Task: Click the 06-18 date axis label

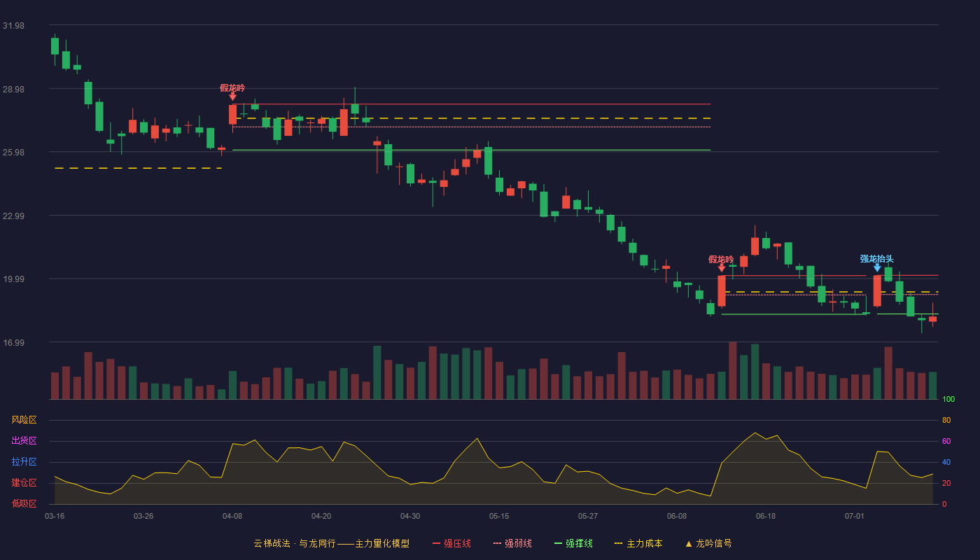Action: (766, 516)
